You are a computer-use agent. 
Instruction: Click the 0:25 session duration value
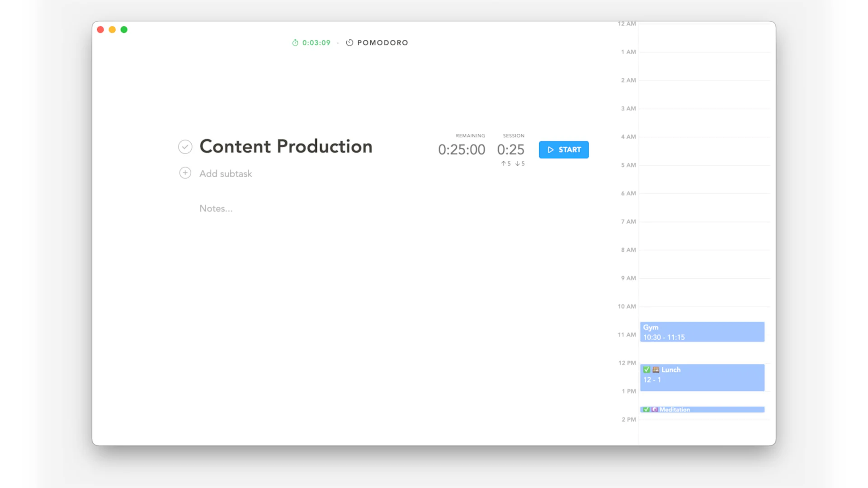click(510, 149)
